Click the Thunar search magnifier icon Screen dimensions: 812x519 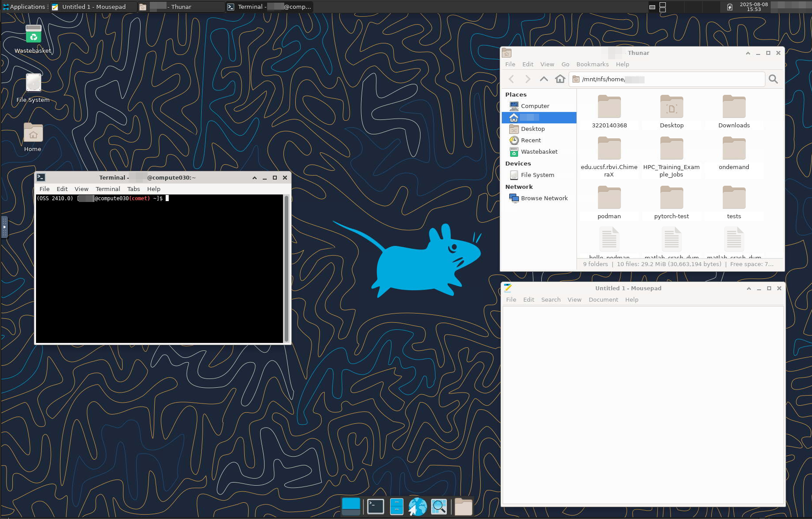pyautogui.click(x=773, y=79)
